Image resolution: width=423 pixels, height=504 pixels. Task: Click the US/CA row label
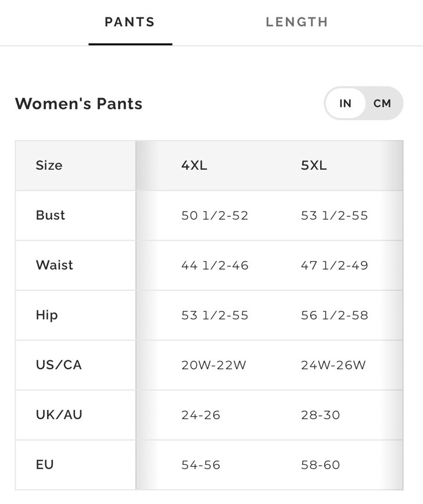click(59, 365)
